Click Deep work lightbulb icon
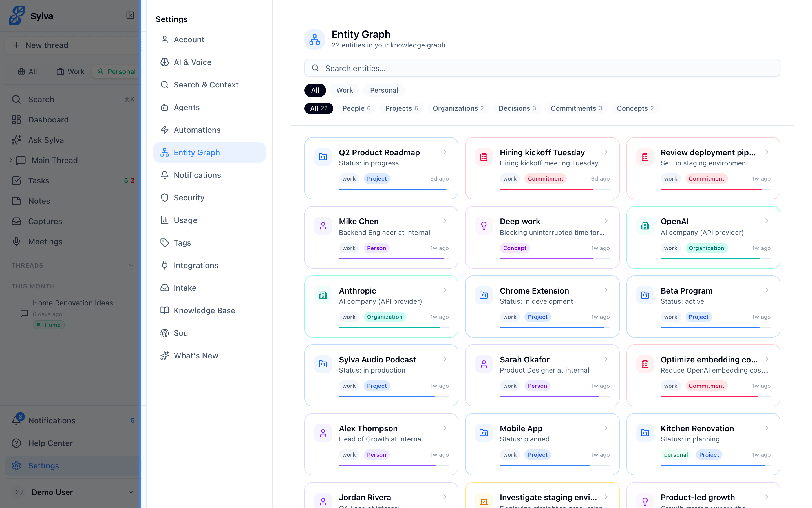Image resolution: width=812 pixels, height=508 pixels. [484, 226]
